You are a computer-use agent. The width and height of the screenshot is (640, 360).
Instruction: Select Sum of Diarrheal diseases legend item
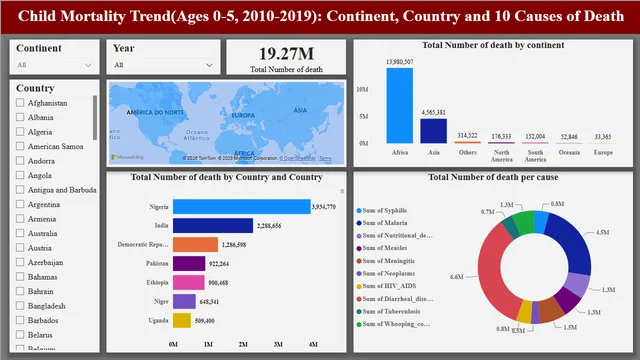click(395, 299)
